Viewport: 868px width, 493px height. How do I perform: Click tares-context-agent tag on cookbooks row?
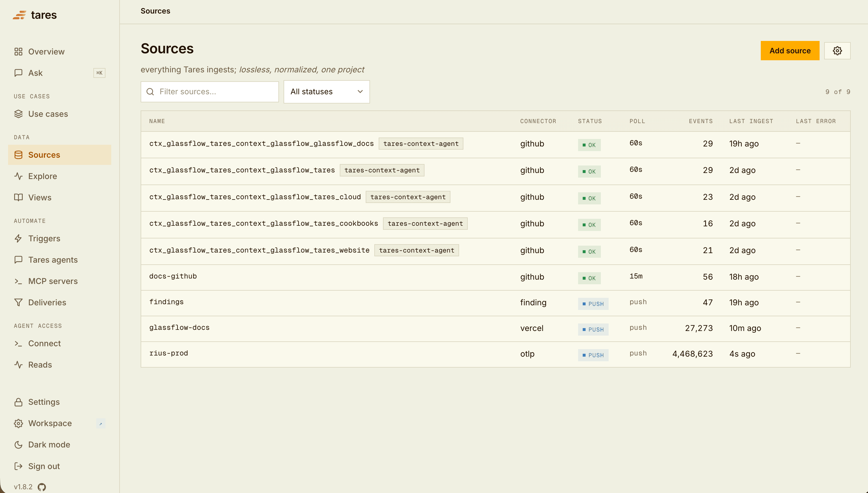425,223
